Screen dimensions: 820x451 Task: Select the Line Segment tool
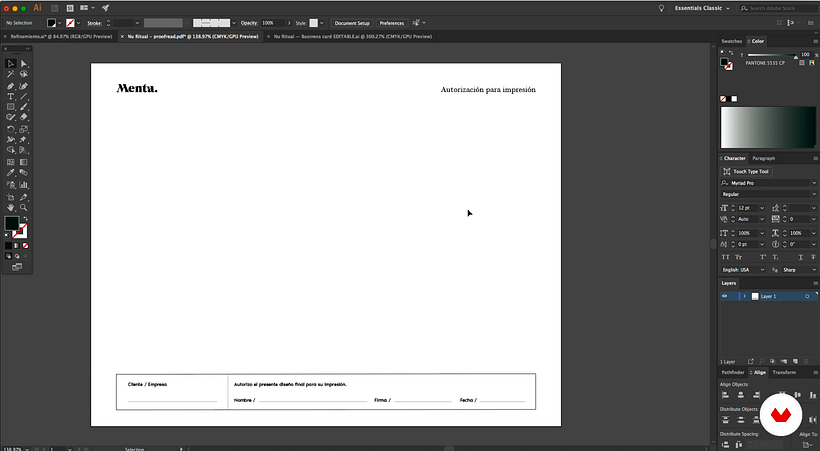coord(24,97)
